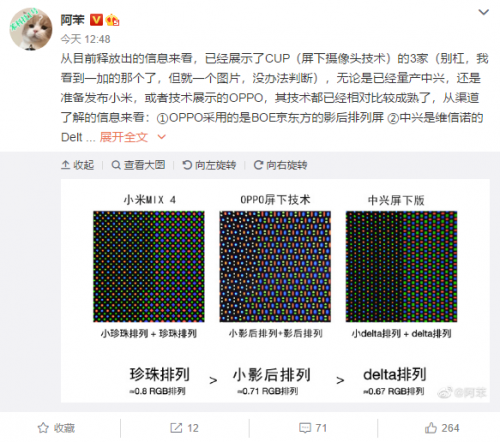Open comments icon showing 71

tap(305, 428)
